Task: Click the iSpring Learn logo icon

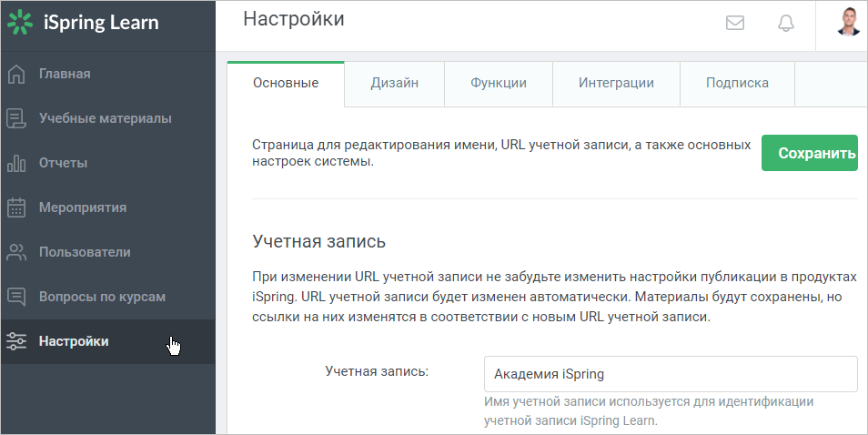Action: tap(20, 22)
